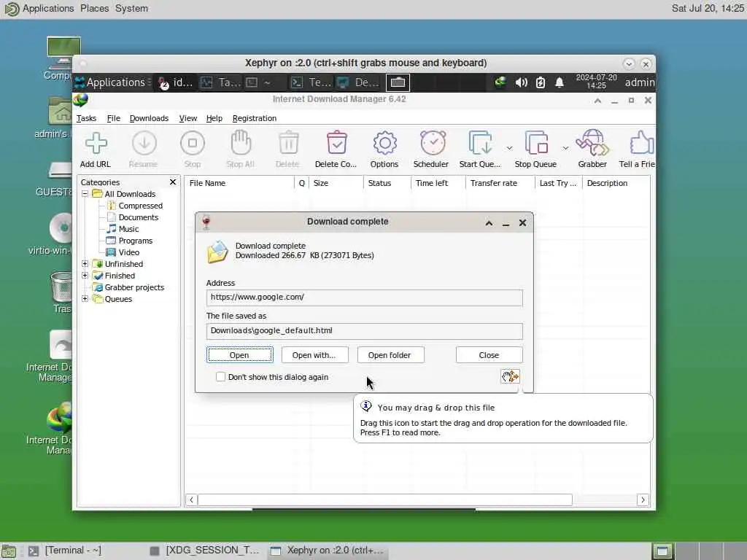747x560 pixels.
Task: Sort by the File Name column header
Action: coord(239,183)
